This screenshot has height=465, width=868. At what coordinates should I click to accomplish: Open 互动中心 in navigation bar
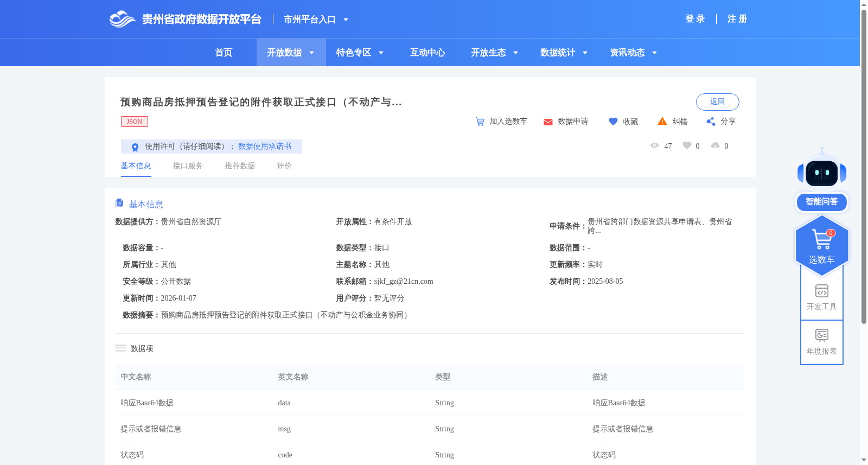click(x=427, y=53)
